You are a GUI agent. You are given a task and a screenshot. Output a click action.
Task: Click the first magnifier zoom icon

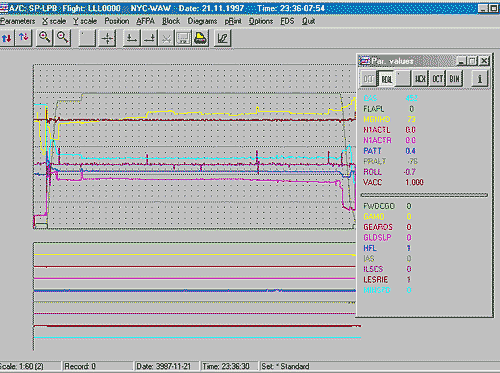click(x=45, y=38)
